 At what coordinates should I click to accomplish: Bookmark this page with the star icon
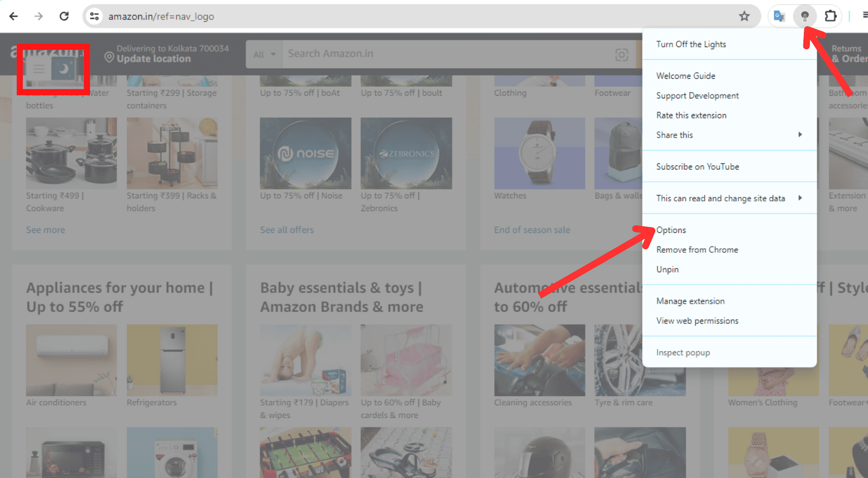744,16
